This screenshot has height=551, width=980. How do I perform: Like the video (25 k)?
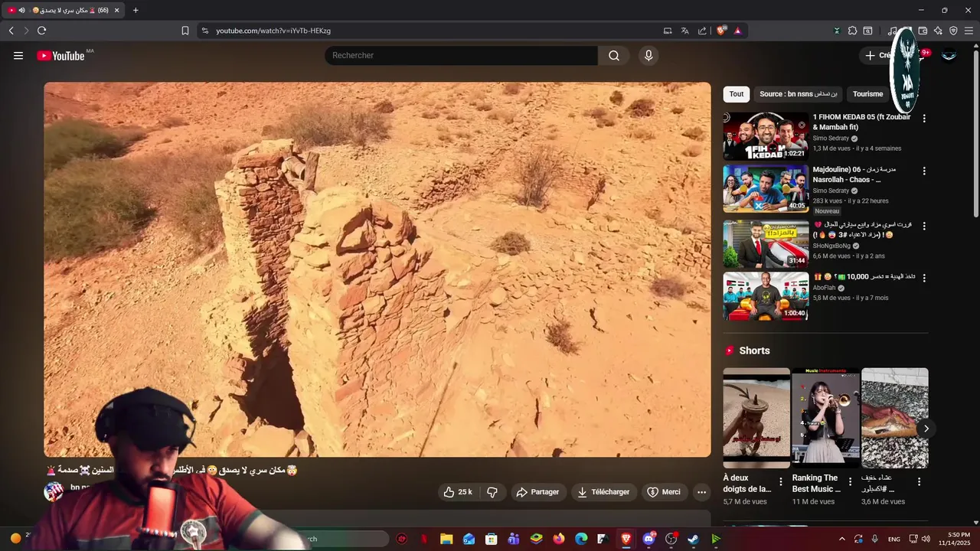[x=457, y=492]
